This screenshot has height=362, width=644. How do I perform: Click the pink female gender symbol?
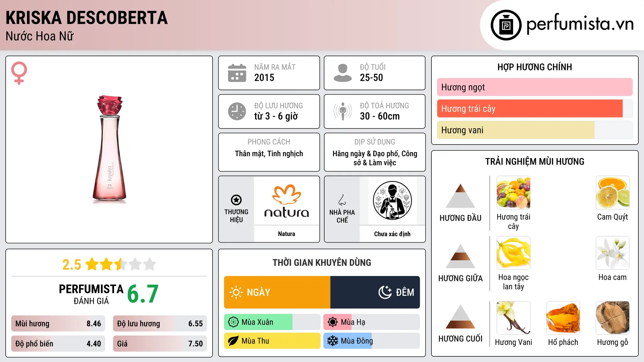19,73
